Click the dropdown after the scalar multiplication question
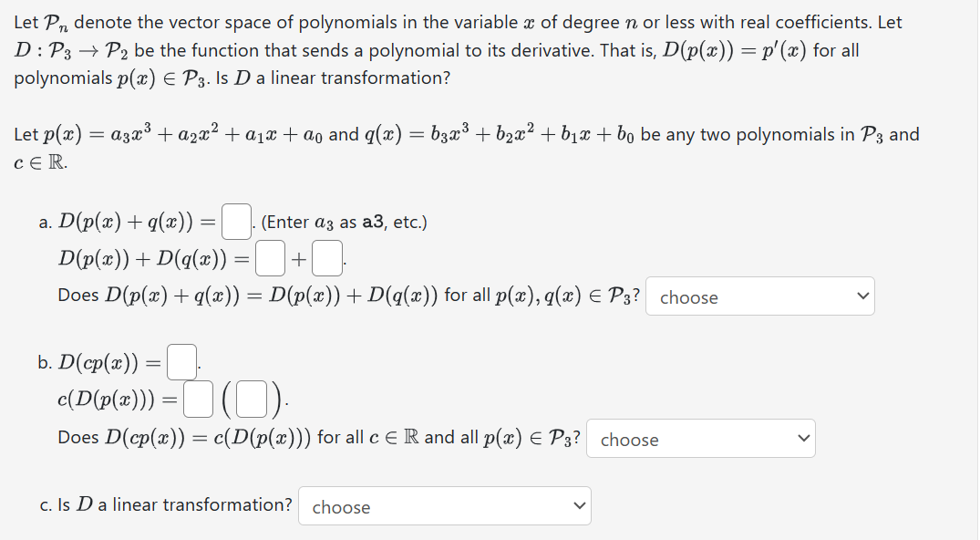 coord(701,439)
